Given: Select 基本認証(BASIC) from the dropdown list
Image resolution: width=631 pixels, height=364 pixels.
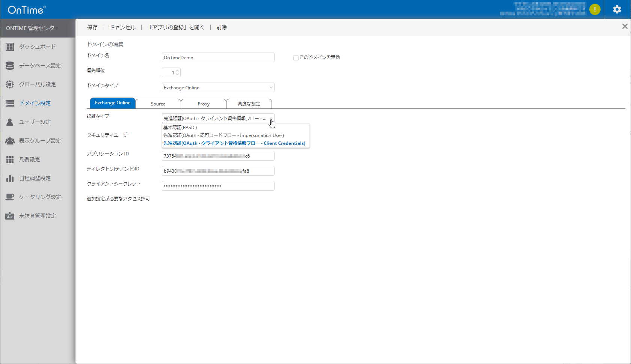Looking at the screenshot, I should [x=180, y=128].
